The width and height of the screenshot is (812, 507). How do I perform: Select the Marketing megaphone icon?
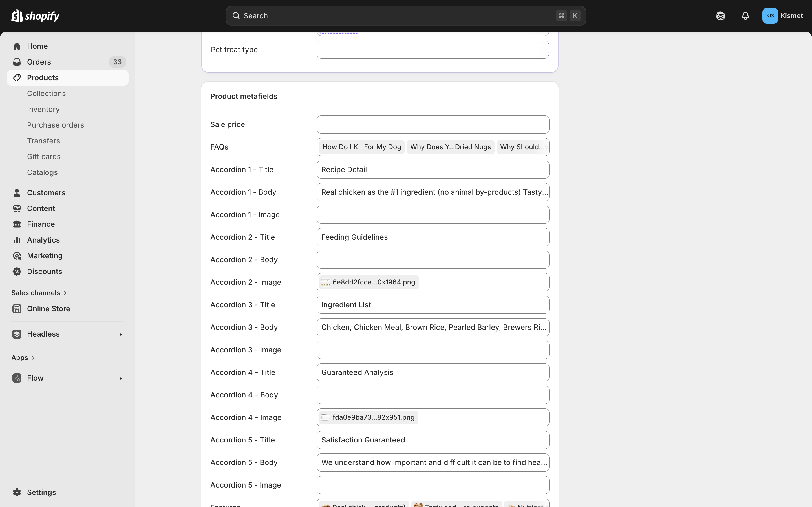point(17,255)
